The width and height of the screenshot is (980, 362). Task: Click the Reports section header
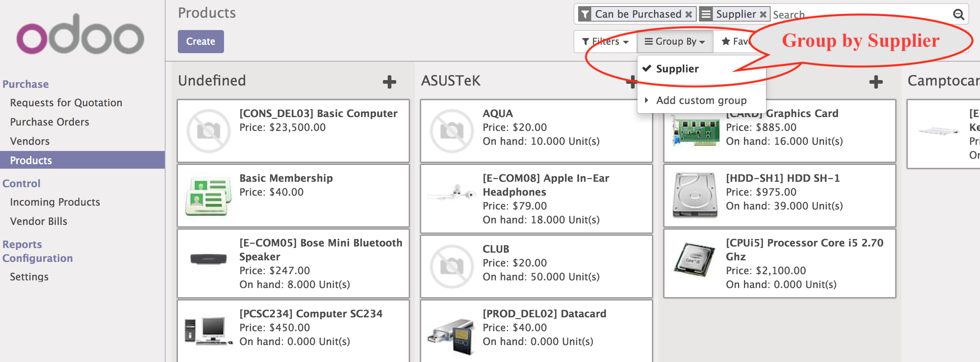[x=22, y=245]
